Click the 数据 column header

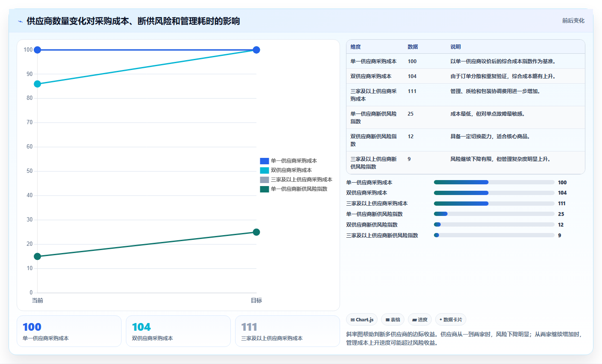(x=413, y=47)
